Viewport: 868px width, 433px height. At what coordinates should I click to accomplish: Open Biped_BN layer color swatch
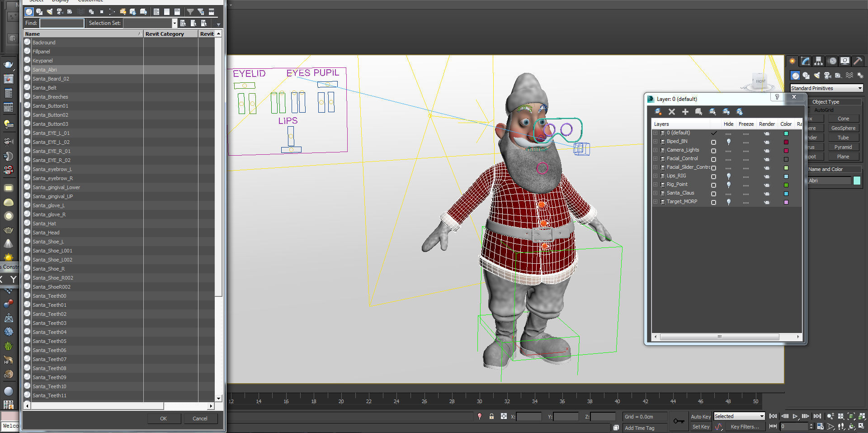click(x=786, y=142)
